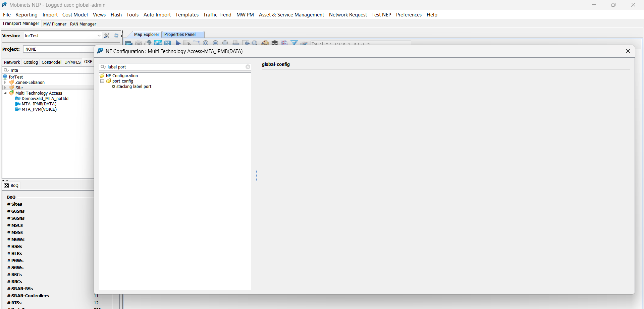Collapse the Multi Technology Access node
Screen dimensions: 644x309
point(5,93)
